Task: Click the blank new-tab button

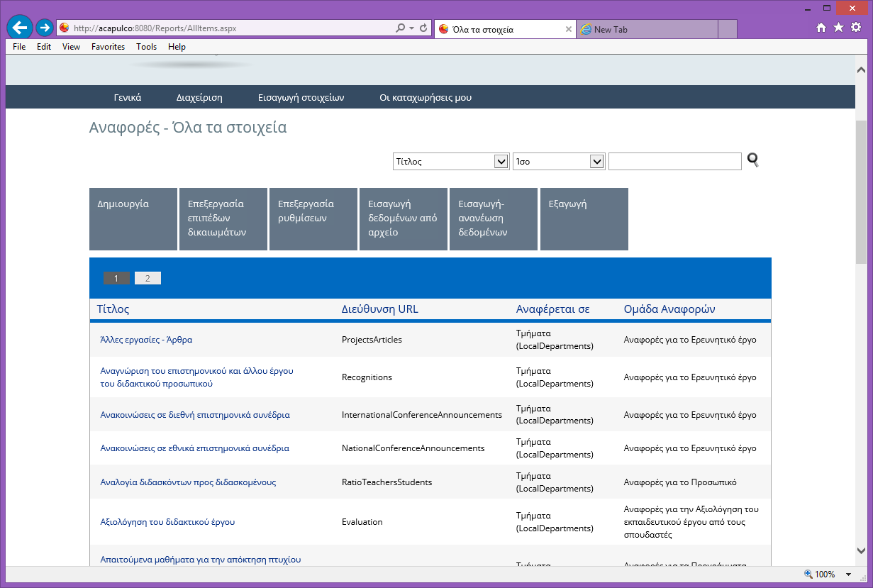Action: pyautogui.click(x=727, y=29)
